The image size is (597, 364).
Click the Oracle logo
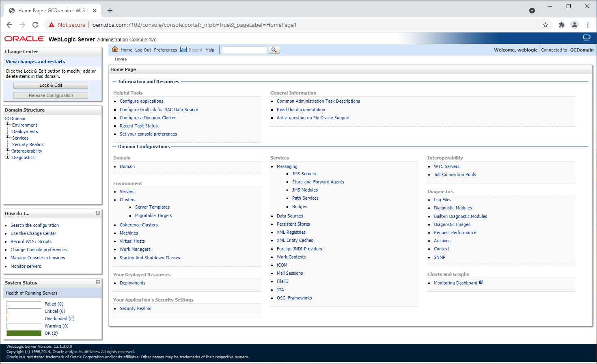pyautogui.click(x=24, y=39)
